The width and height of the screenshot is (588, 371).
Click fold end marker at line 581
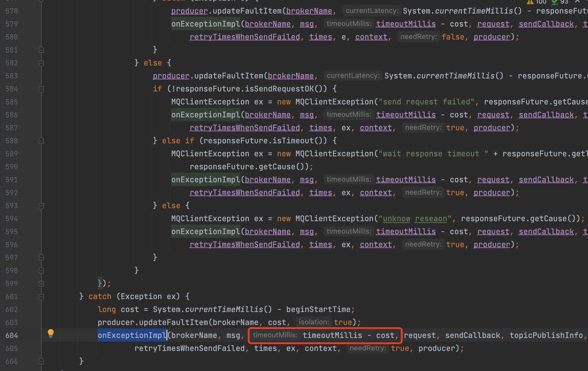[41, 50]
